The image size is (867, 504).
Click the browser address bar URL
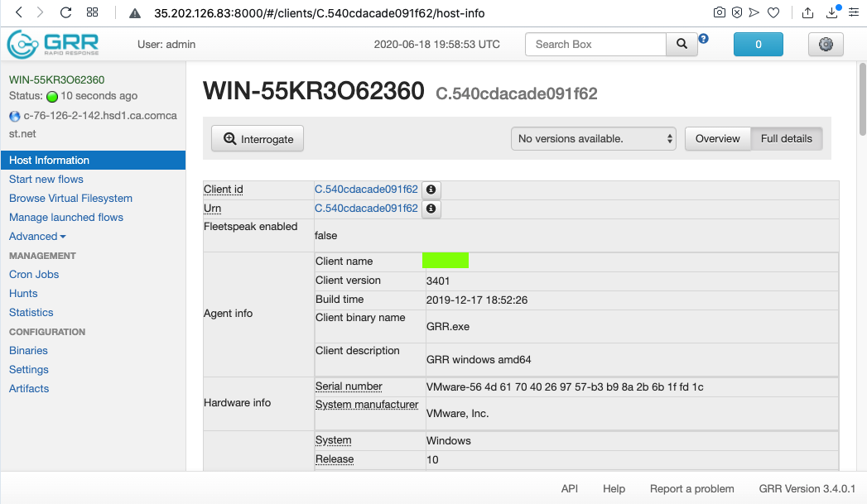pyautogui.click(x=319, y=13)
